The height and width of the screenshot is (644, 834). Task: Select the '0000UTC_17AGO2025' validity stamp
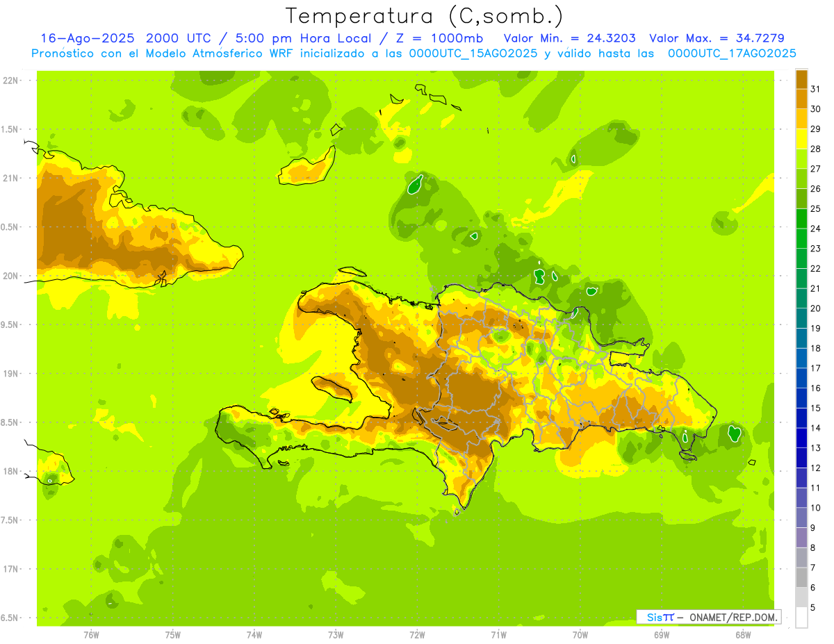[x=732, y=53]
